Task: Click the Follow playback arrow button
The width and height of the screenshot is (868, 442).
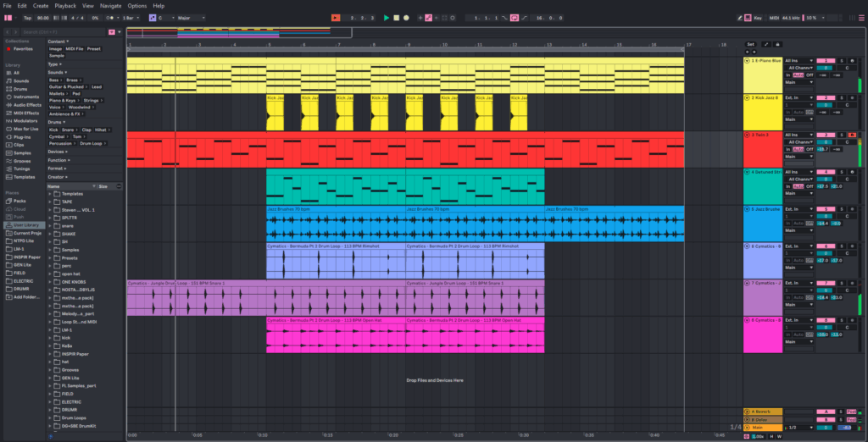Action: click(x=336, y=17)
